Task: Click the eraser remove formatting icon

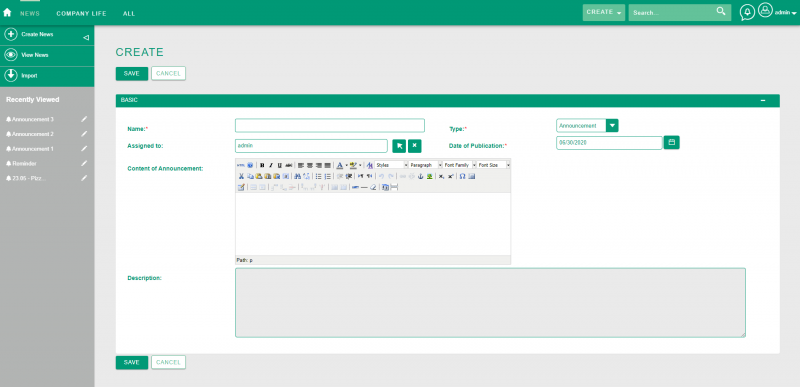Action: (x=373, y=187)
